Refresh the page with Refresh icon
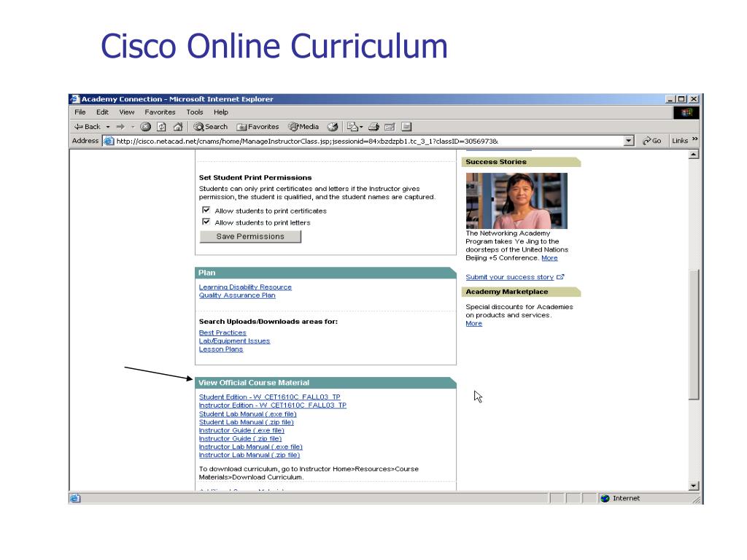The image size is (747, 560). [x=162, y=127]
